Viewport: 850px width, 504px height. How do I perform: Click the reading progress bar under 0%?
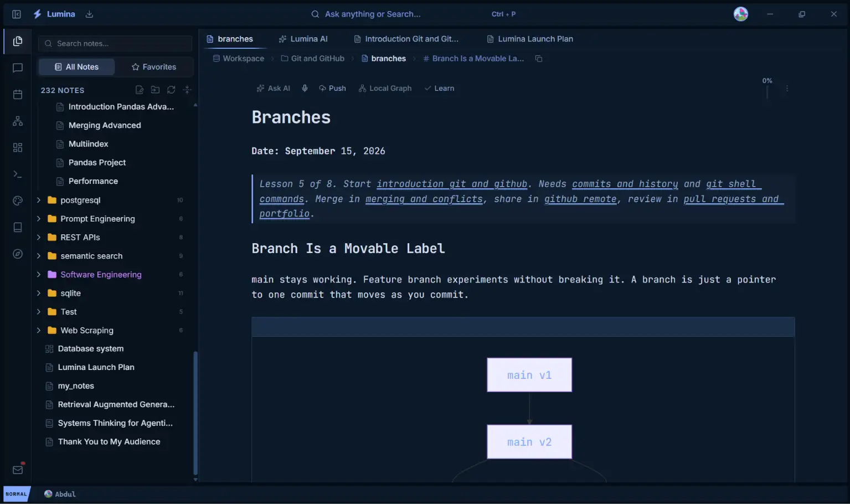click(x=767, y=92)
